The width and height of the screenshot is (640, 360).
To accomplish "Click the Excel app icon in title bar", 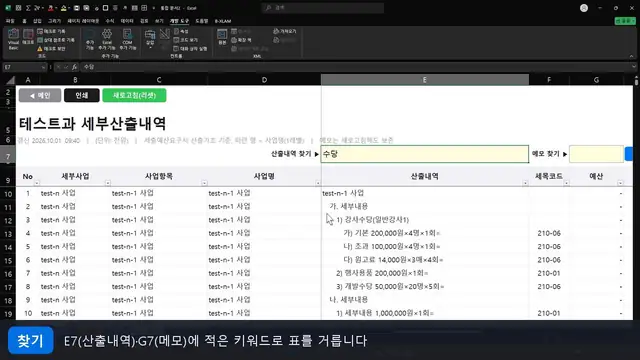I will pyautogui.click(x=8, y=8).
